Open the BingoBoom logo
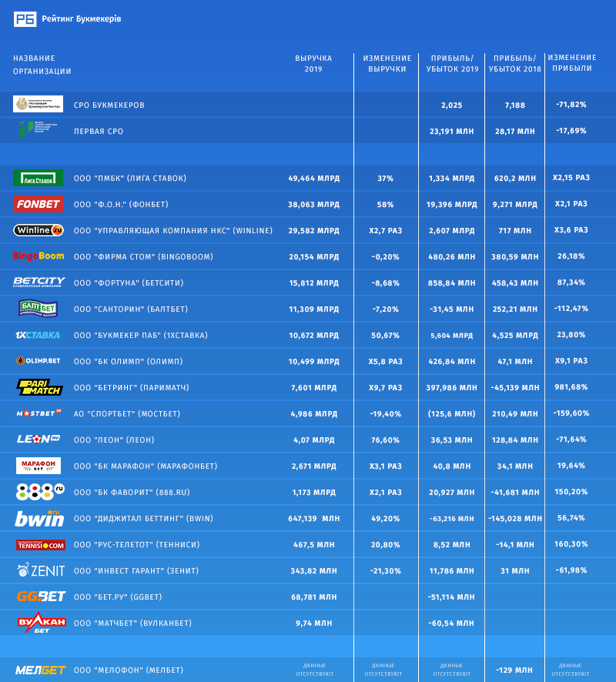The height and width of the screenshot is (682, 616). point(38,256)
